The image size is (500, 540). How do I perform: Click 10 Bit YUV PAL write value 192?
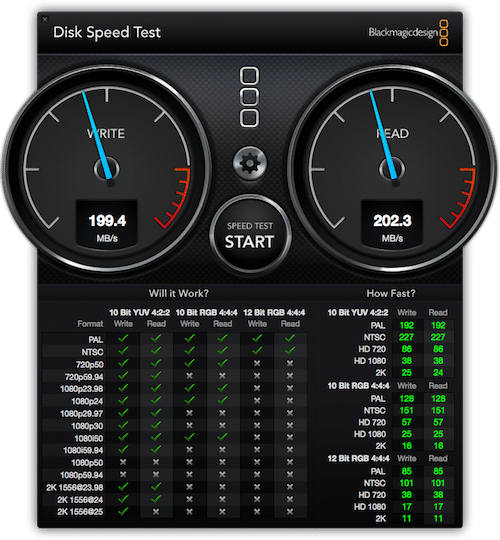point(407,325)
